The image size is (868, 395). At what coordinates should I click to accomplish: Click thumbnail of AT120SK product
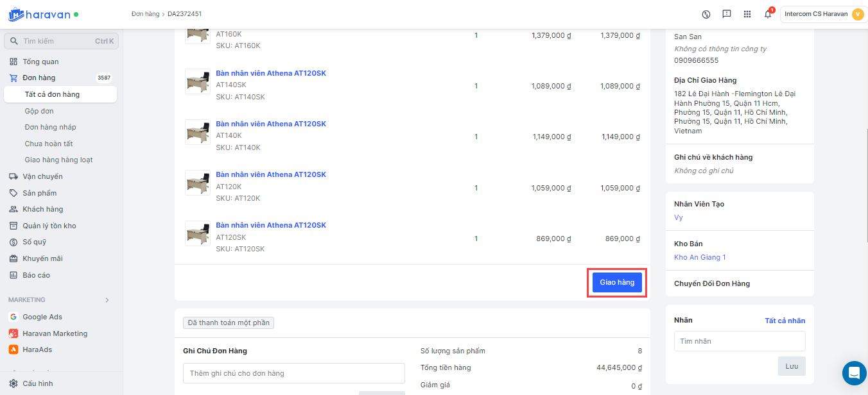pos(198,233)
